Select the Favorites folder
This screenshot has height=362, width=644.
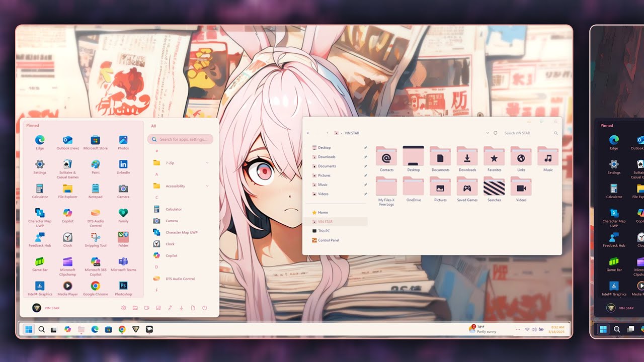pos(494,159)
